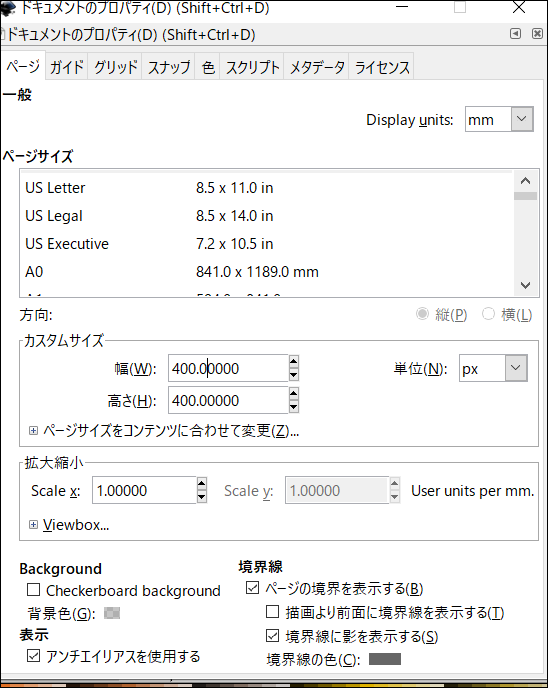Open the 色 tab
Screen dimensions: 548x688
(208, 67)
